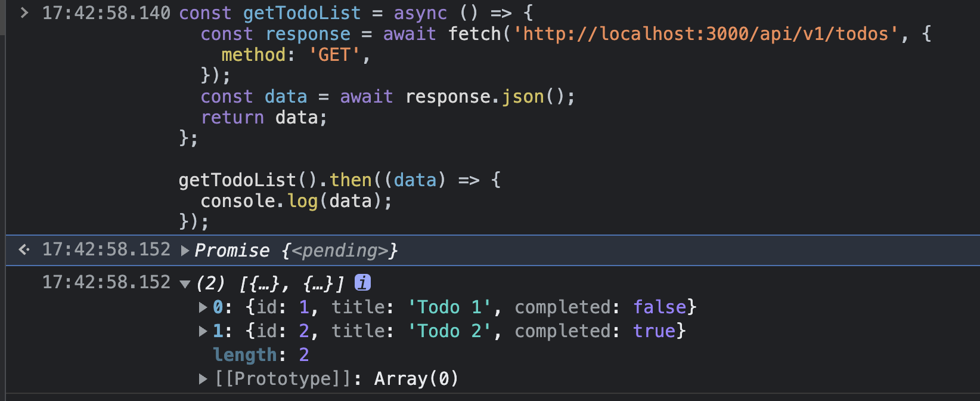Click the return value arrow icon
980x401 pixels.
pyautogui.click(x=24, y=249)
